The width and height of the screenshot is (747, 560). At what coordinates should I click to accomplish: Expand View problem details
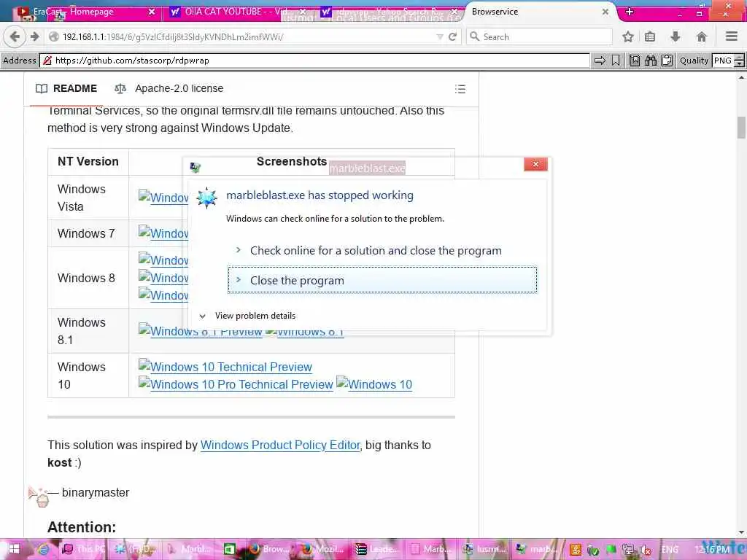click(255, 316)
